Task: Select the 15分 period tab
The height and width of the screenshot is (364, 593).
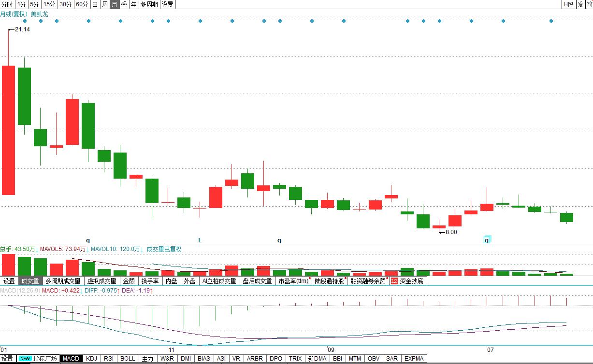Action: click(x=49, y=4)
